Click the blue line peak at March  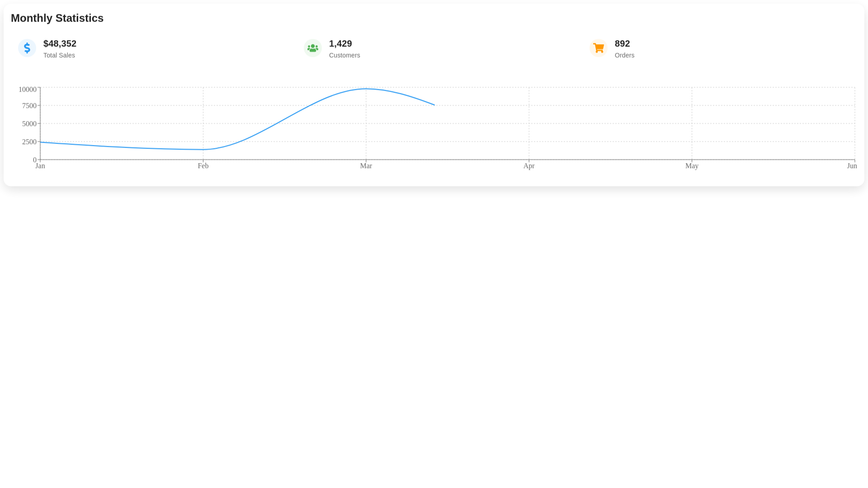click(366, 89)
